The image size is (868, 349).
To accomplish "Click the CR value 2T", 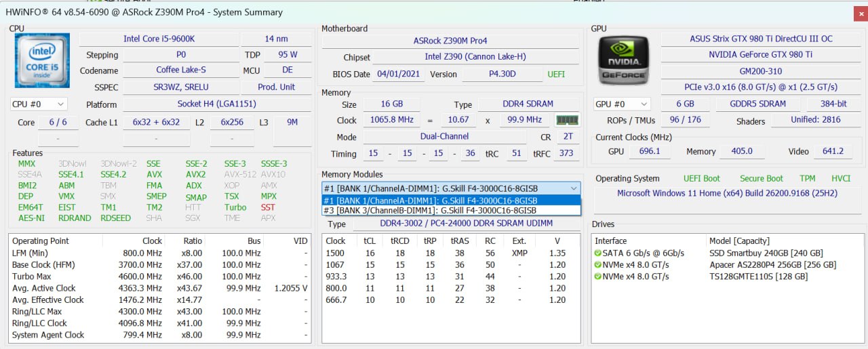I will (567, 136).
